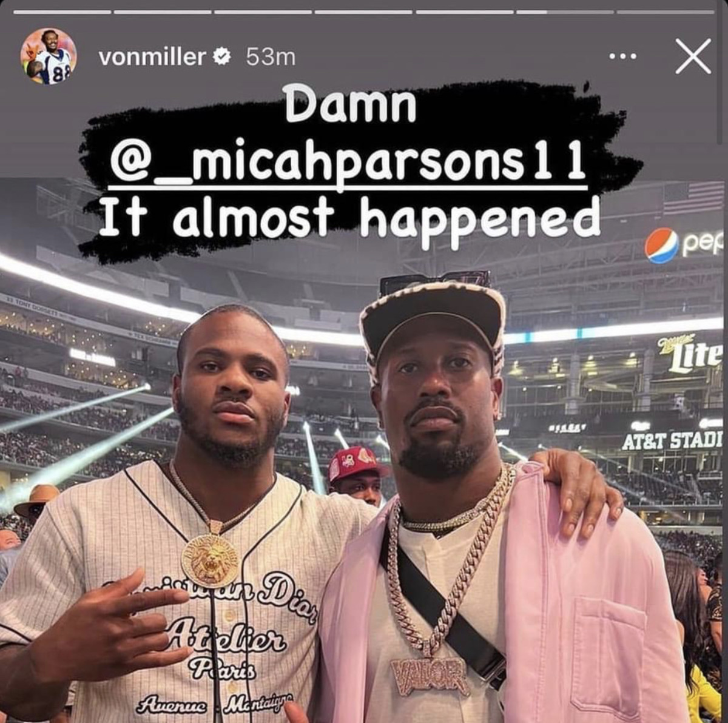Tap the Pepsi globe logo
728x723 pixels.
[x=661, y=246]
